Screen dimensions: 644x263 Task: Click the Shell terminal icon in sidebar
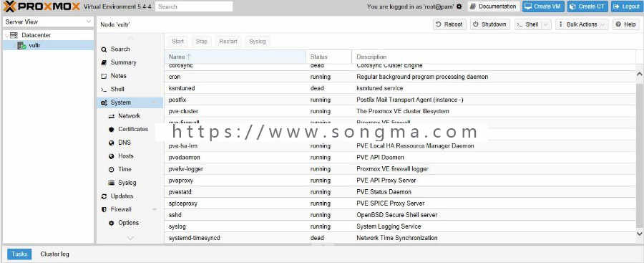tap(104, 90)
